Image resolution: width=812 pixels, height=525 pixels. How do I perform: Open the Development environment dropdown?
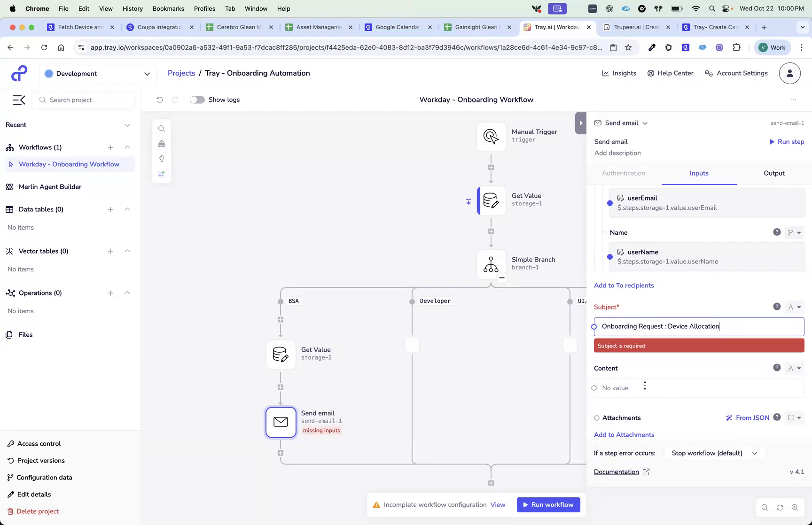tap(97, 74)
